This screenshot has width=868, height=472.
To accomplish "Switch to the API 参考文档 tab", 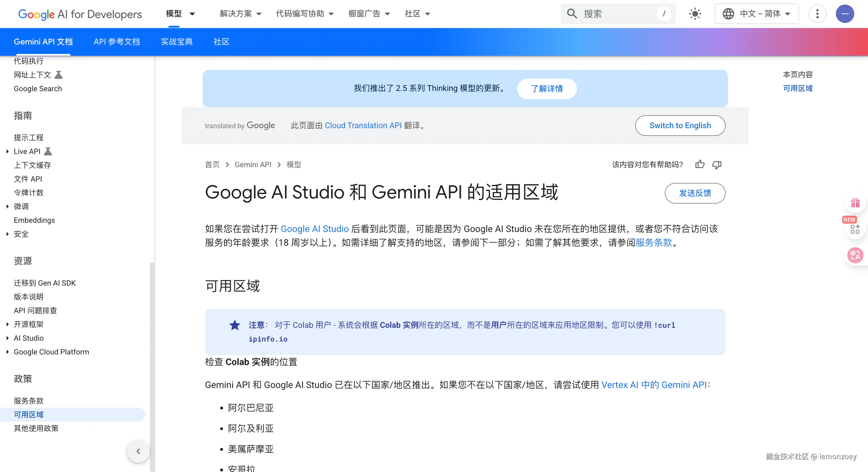I will click(x=117, y=42).
